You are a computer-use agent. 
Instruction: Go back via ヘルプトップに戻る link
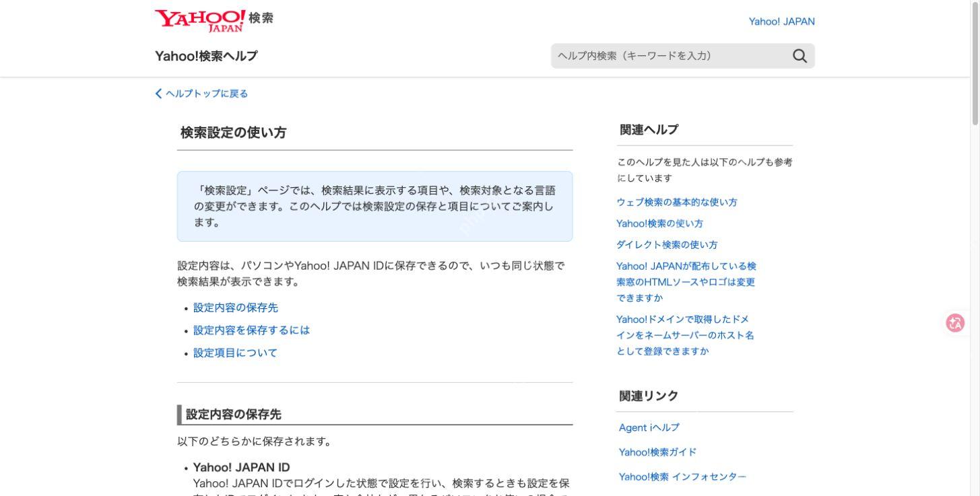pyautogui.click(x=207, y=94)
